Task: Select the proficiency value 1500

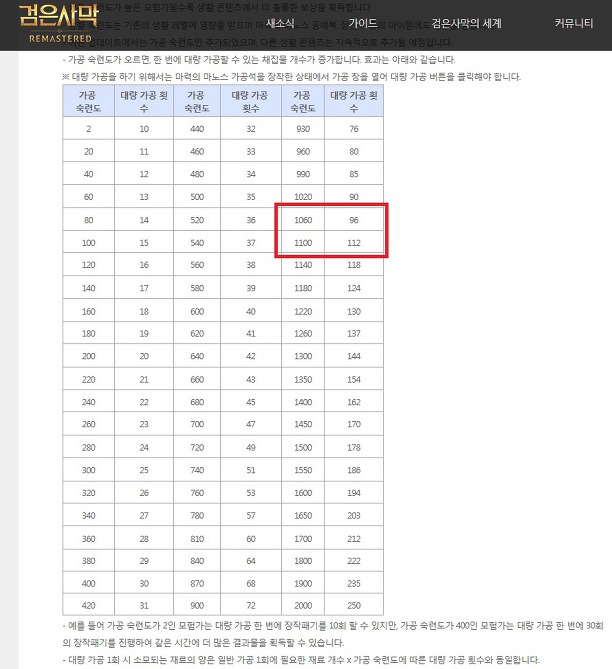Action: [303, 448]
